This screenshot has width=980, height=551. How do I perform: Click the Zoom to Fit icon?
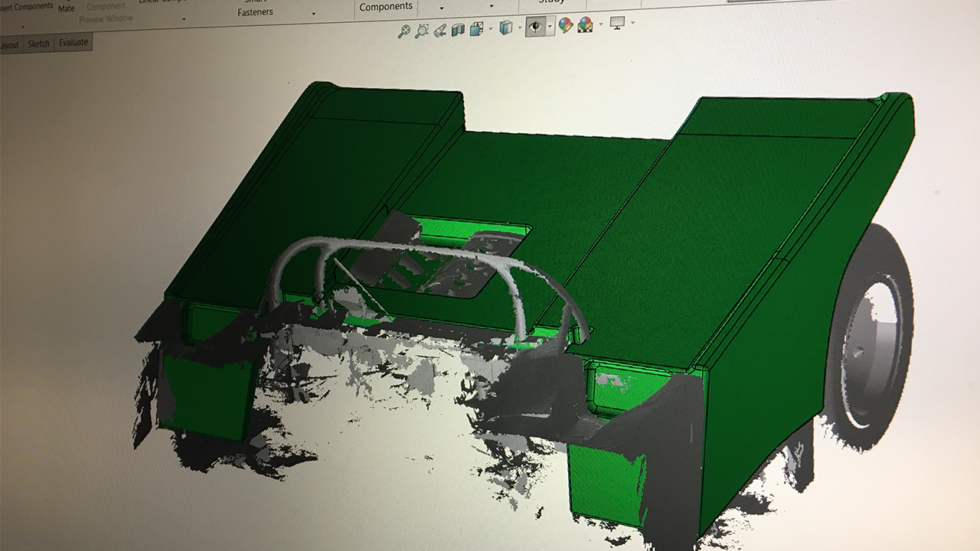coord(404,31)
